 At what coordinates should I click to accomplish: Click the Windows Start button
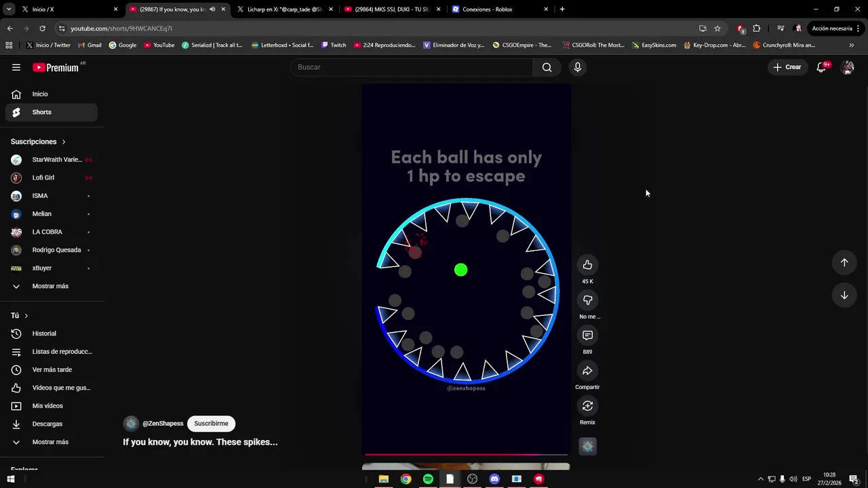[11, 479]
